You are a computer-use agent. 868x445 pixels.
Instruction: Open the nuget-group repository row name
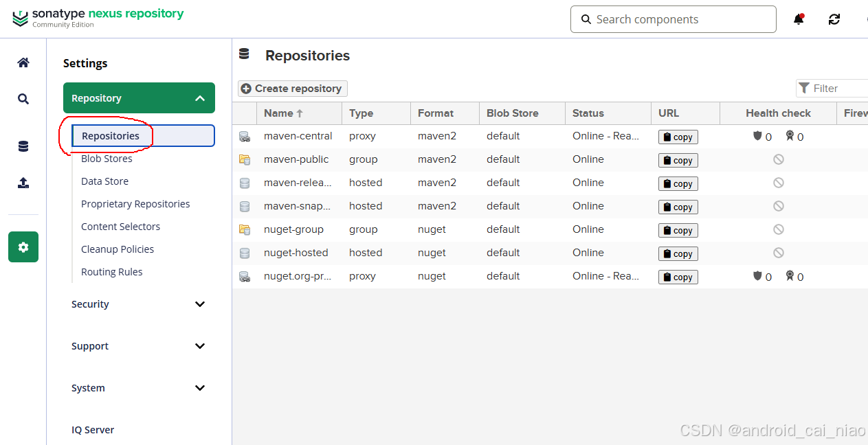[293, 229]
